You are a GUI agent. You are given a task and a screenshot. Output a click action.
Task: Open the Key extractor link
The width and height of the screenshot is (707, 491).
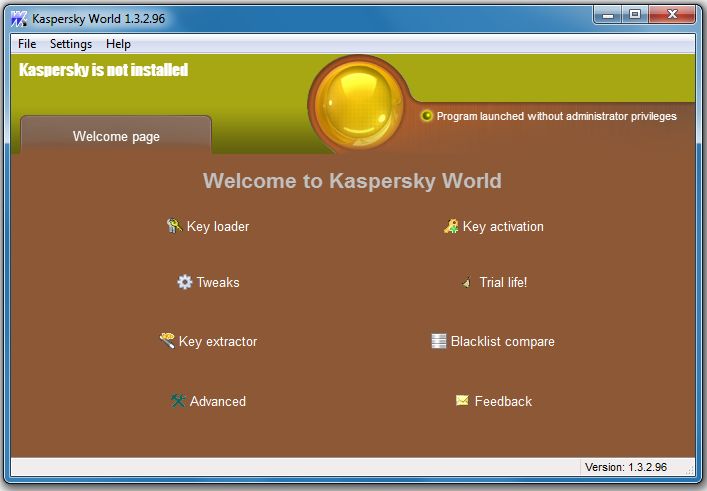218,341
